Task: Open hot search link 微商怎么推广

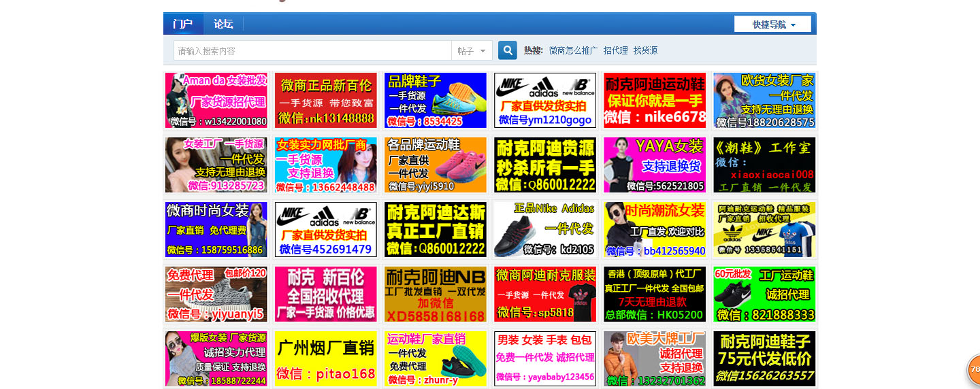Action: click(x=573, y=51)
